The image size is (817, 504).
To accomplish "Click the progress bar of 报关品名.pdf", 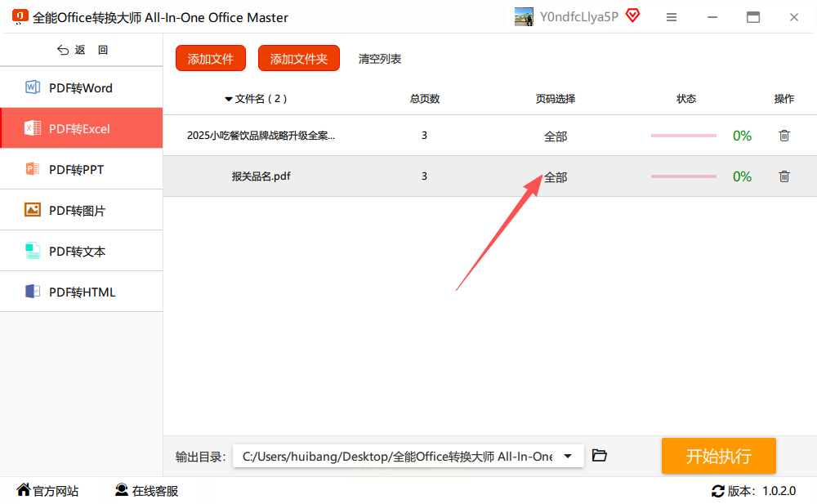I will (684, 176).
